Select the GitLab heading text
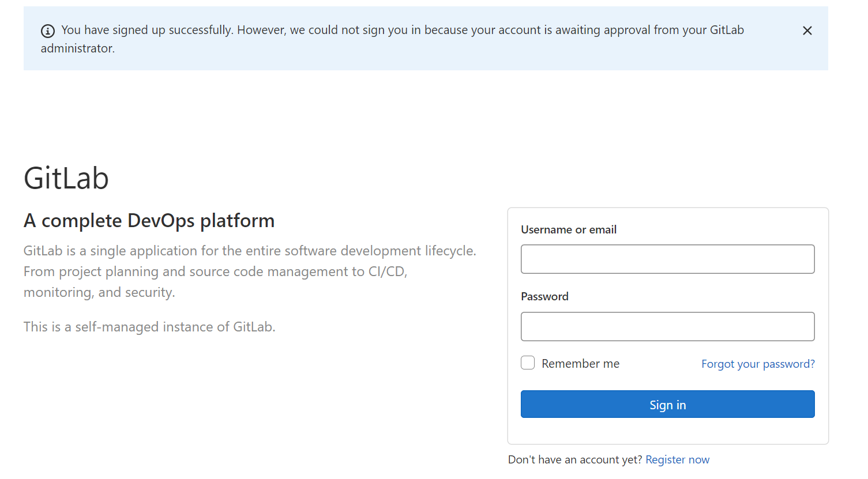Image resolution: width=868 pixels, height=479 pixels. pyautogui.click(x=66, y=178)
